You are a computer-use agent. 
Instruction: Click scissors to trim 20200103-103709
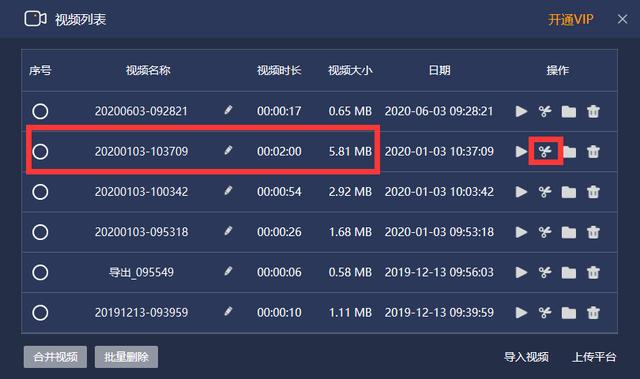[x=545, y=151]
